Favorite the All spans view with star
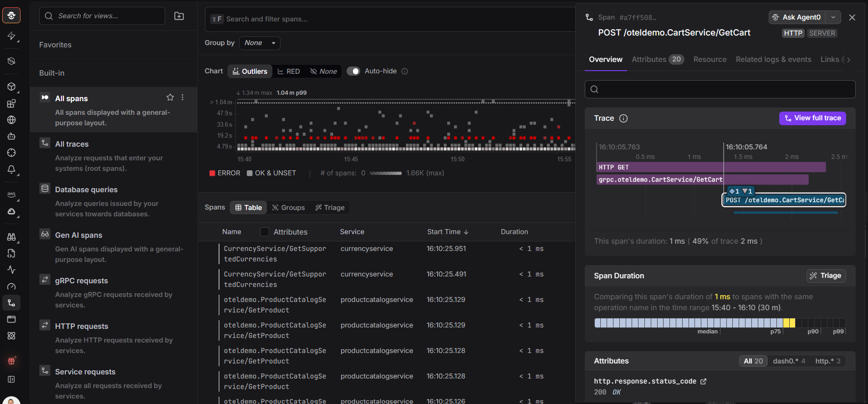This screenshot has height=404, width=868. coord(170,97)
